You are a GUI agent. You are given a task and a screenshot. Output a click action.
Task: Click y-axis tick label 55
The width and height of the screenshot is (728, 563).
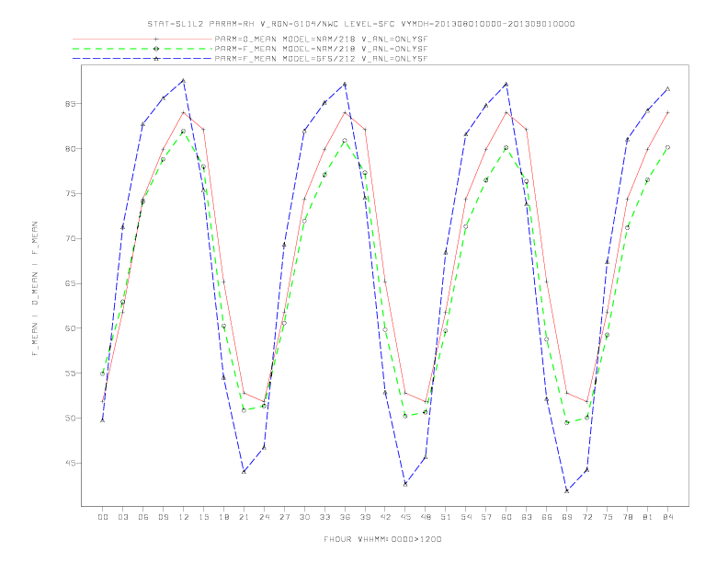pos(70,373)
